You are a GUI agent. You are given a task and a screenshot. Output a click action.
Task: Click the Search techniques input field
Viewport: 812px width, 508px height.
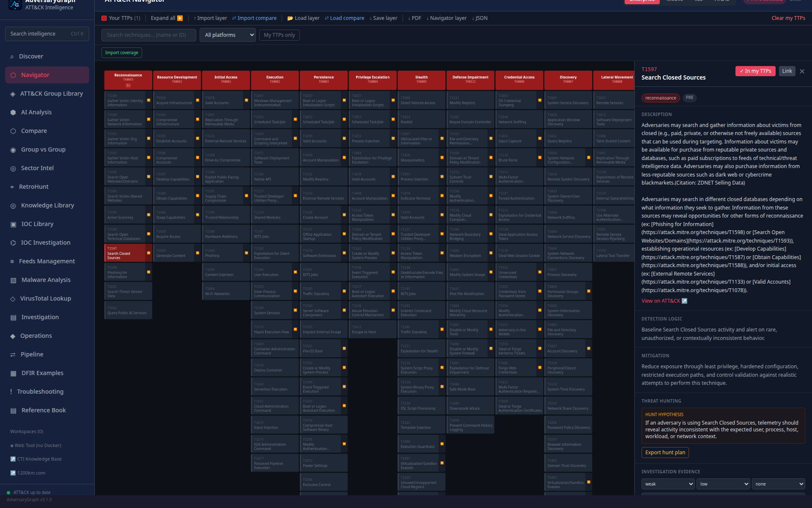coord(149,35)
